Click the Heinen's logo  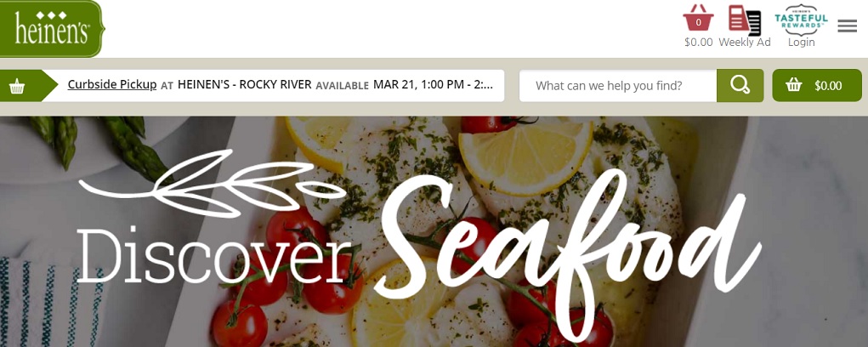point(52,29)
